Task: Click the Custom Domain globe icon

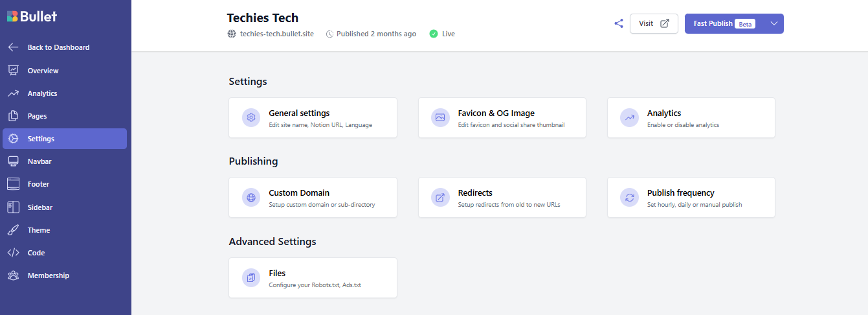Action: (251, 198)
